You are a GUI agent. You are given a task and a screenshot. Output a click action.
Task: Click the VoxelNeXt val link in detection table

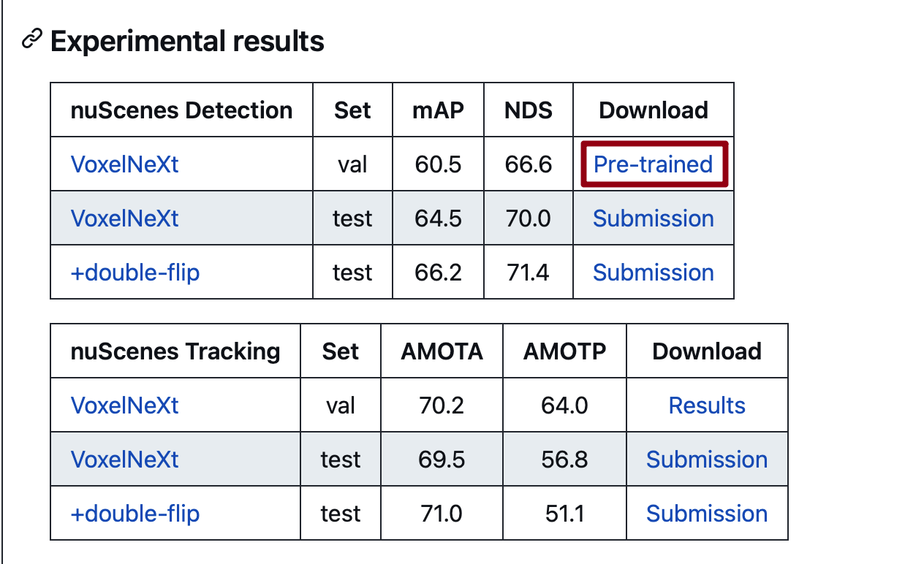tap(124, 164)
